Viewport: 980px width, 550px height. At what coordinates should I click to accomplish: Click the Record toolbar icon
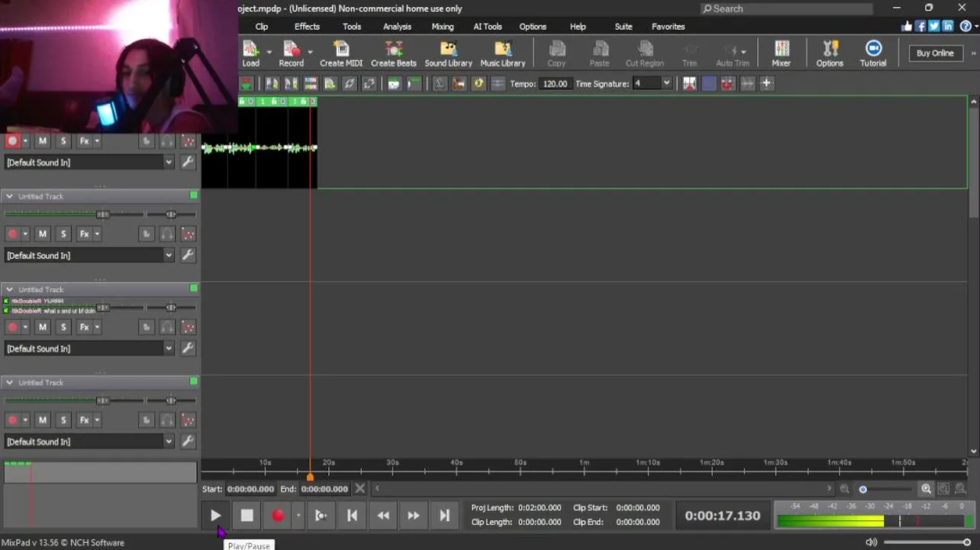[291, 53]
